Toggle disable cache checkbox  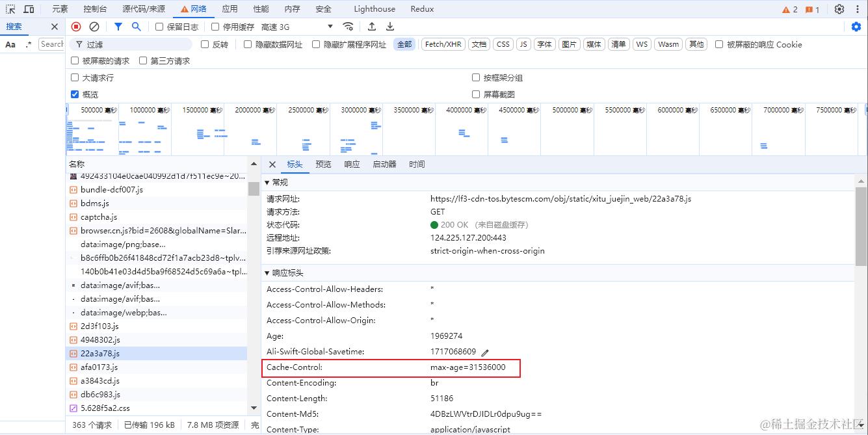(x=215, y=27)
